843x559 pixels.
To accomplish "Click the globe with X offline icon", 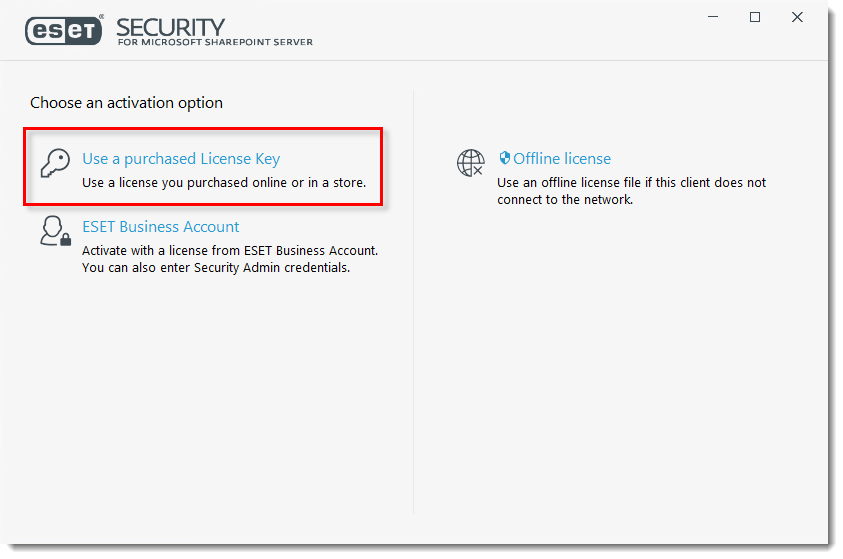I will point(470,163).
